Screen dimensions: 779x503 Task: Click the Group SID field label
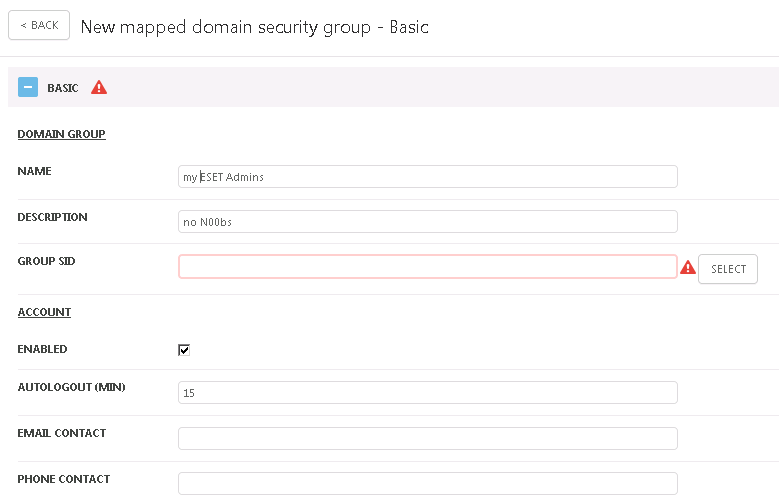point(46,261)
